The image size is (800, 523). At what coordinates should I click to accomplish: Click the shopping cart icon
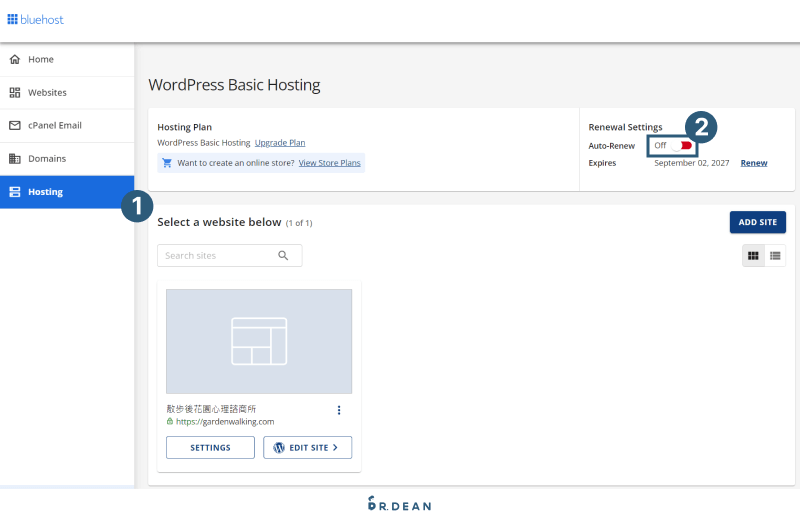pos(167,163)
